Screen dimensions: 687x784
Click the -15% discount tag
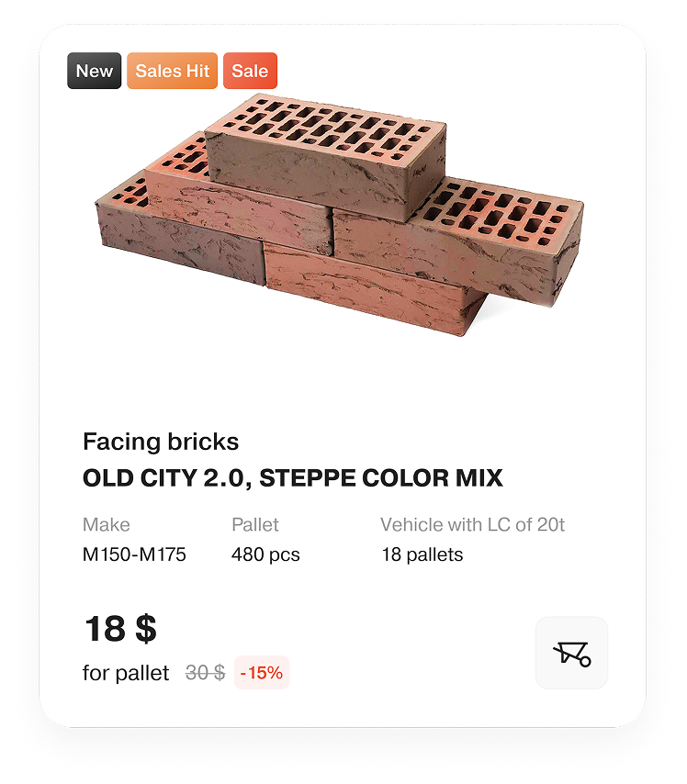coord(262,673)
